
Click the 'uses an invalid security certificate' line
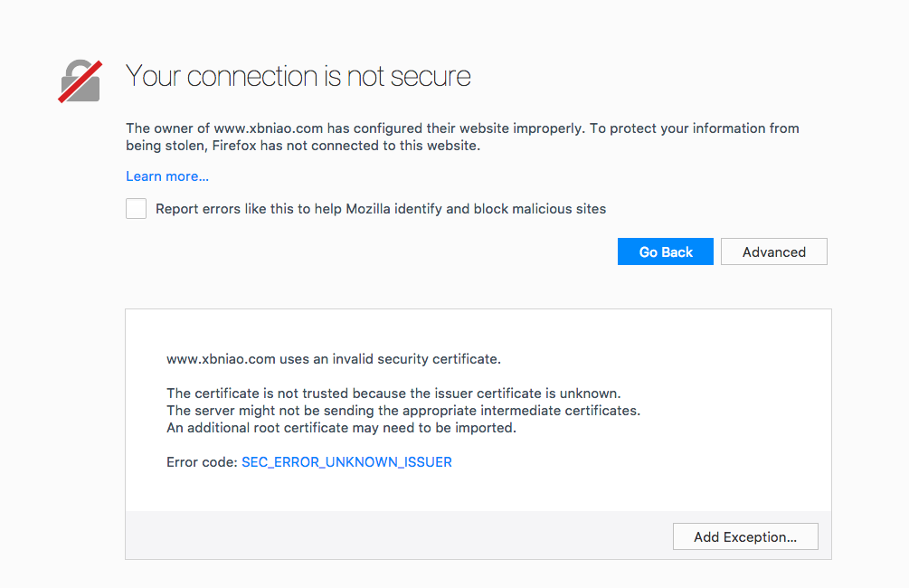coord(334,359)
